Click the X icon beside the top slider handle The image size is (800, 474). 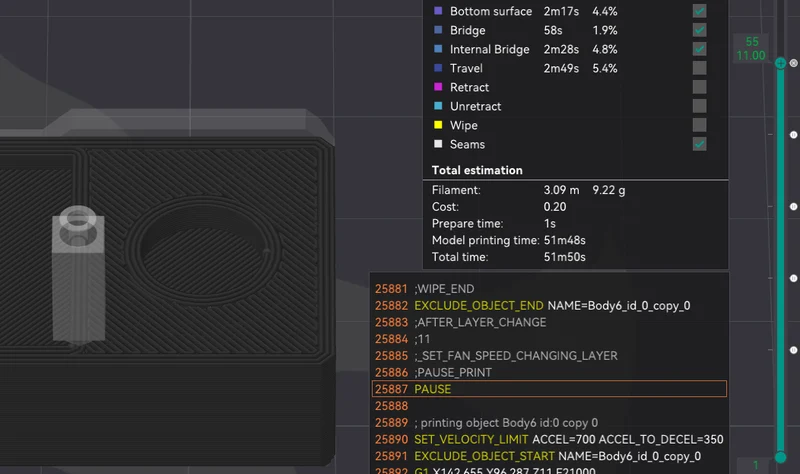coord(793,63)
